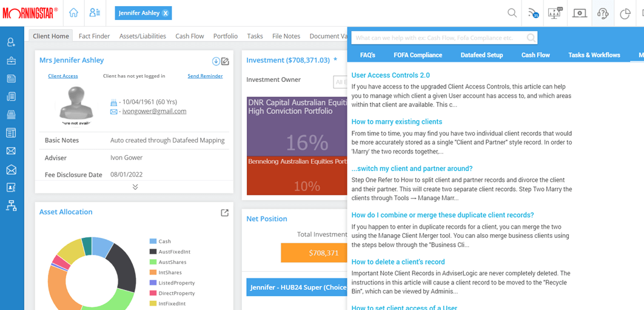Open User Access Controls 2.0 article

click(x=391, y=75)
